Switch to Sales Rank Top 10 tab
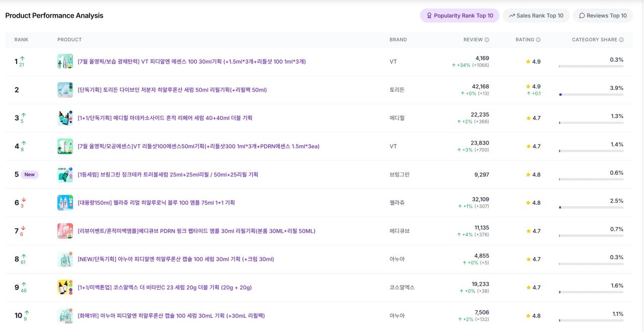 tap(536, 16)
